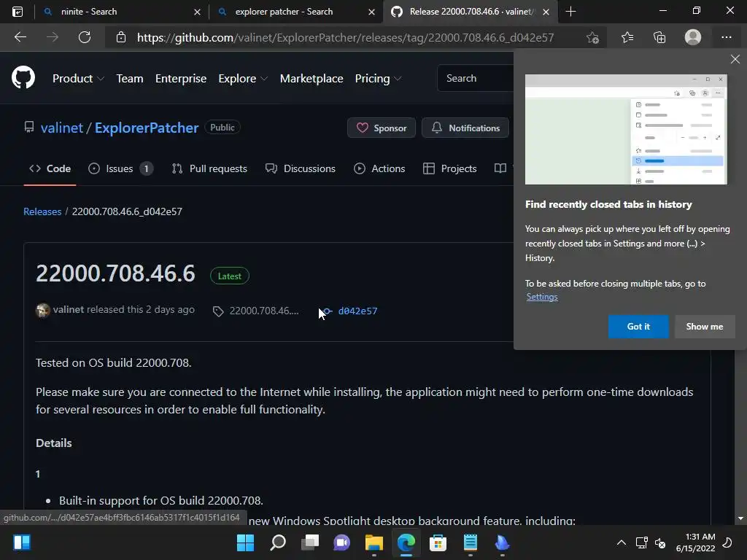Screen dimensions: 747x560
Task: Open the browser profile avatar
Action: coord(693,37)
